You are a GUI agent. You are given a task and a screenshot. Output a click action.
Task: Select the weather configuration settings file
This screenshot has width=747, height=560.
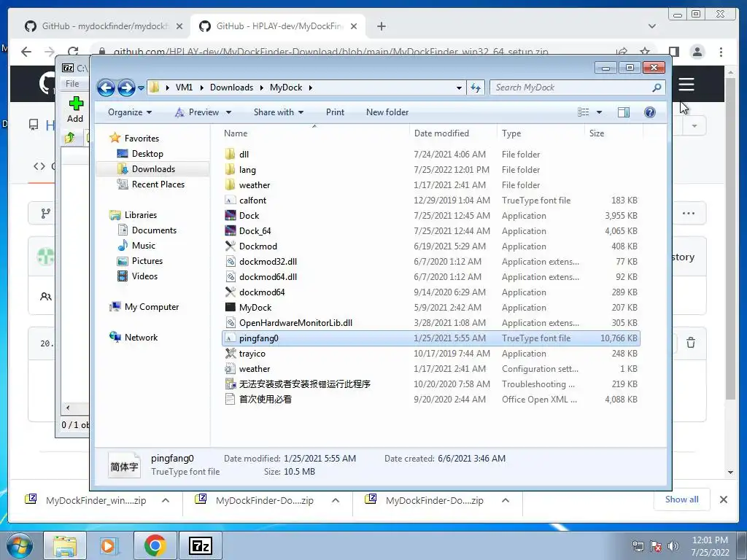(x=255, y=368)
